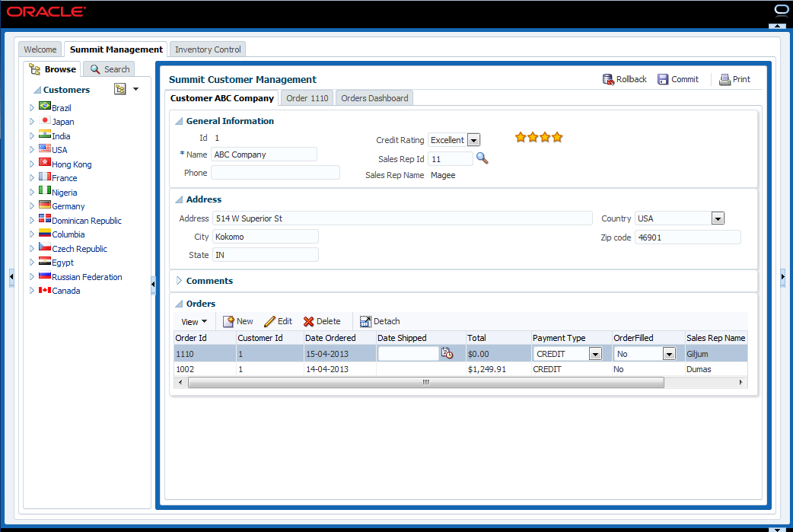
Task: Click the Orders scrollbar left arrow
Action: pos(180,382)
